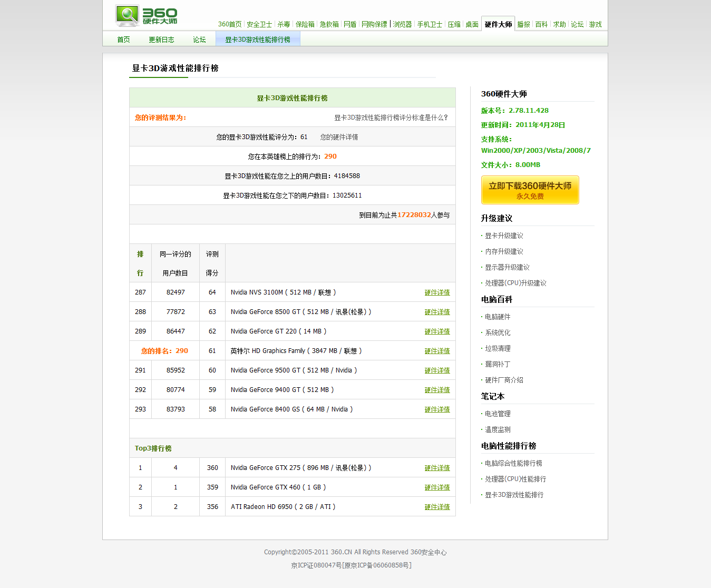
Task: Open the 显示器升级建议 sidebar link
Action: (x=507, y=267)
